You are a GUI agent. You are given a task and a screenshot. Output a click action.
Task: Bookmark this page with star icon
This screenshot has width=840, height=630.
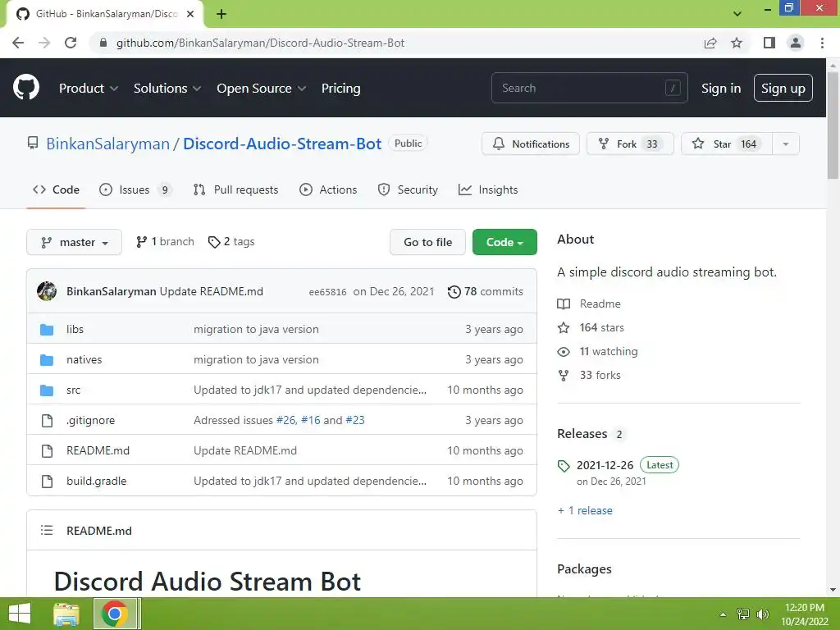[x=737, y=43]
